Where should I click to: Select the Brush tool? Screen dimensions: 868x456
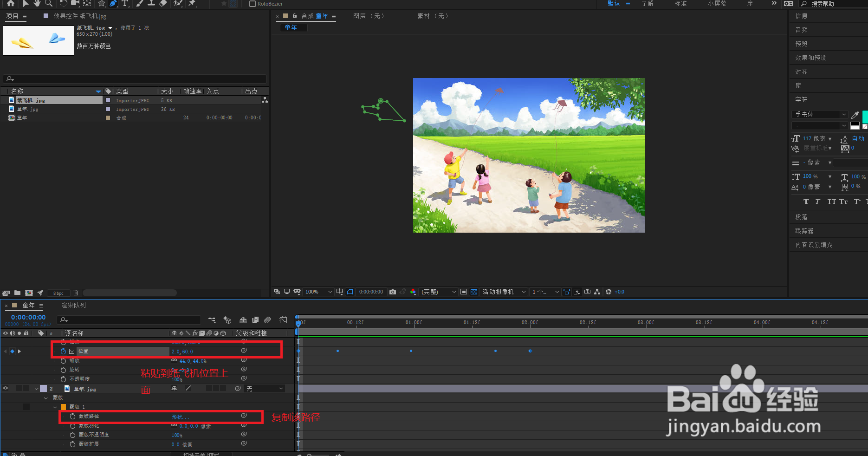pyautogui.click(x=139, y=3)
